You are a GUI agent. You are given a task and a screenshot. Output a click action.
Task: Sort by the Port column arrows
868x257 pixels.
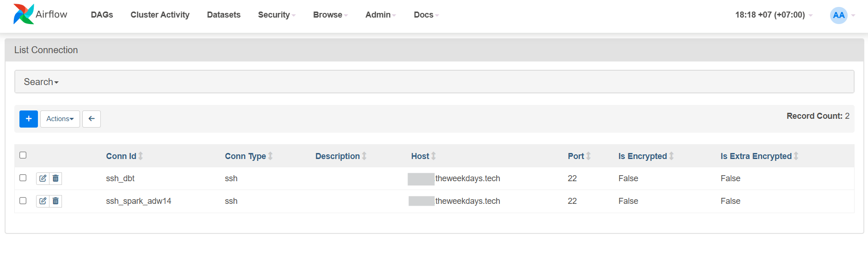pyautogui.click(x=589, y=156)
